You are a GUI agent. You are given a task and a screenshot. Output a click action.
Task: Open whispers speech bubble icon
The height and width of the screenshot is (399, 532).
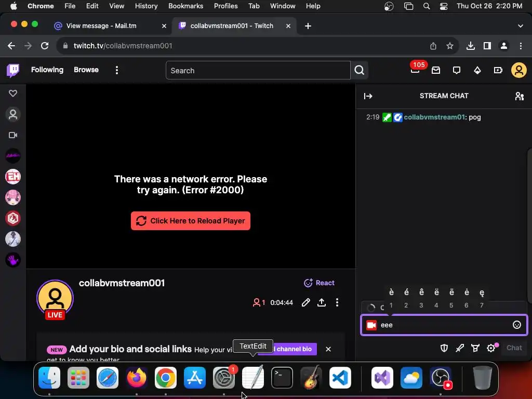[x=457, y=70]
